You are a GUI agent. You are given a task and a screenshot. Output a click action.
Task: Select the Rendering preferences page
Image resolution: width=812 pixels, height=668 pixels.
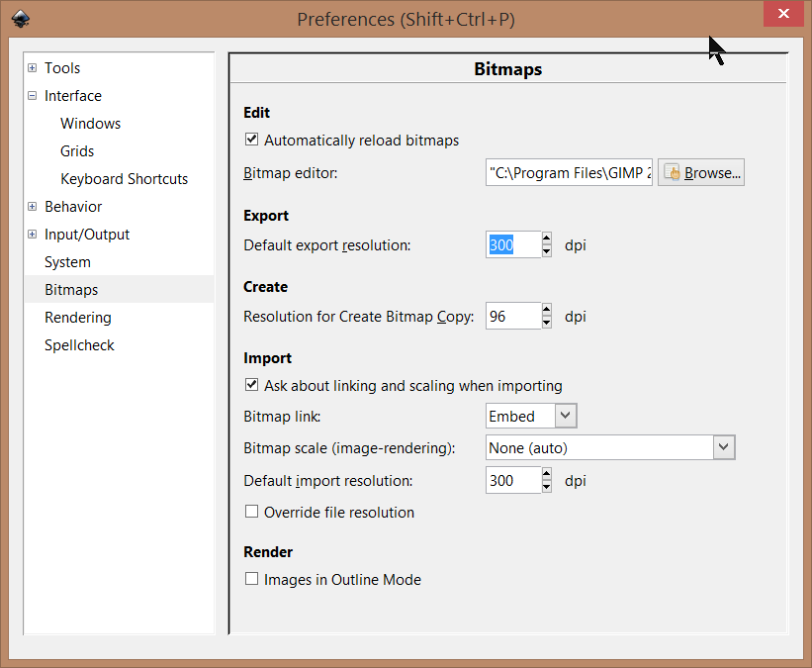79,317
